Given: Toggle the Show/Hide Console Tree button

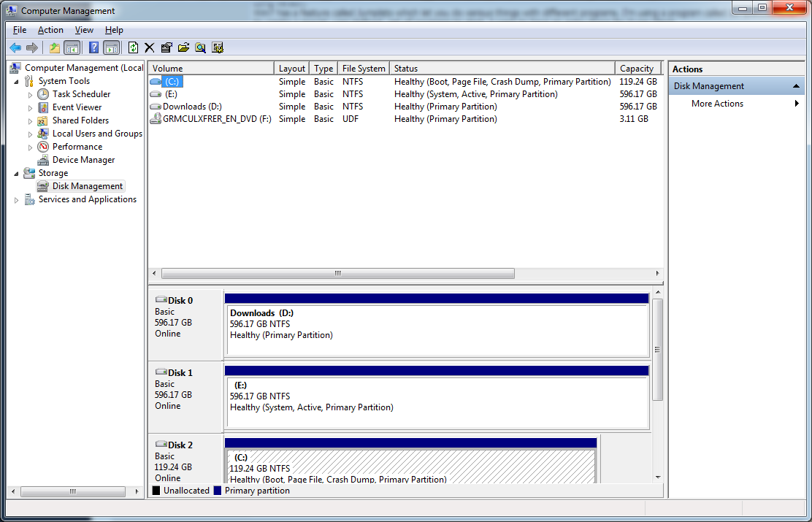Looking at the screenshot, I should tap(72, 47).
